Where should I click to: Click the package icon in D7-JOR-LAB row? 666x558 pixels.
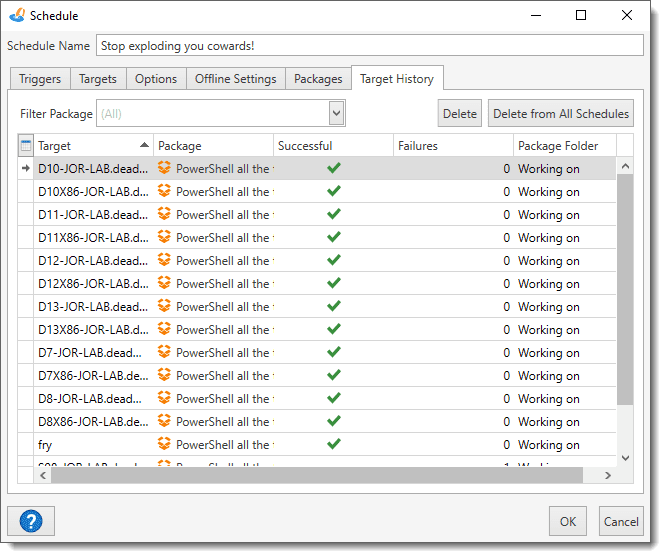click(x=164, y=352)
